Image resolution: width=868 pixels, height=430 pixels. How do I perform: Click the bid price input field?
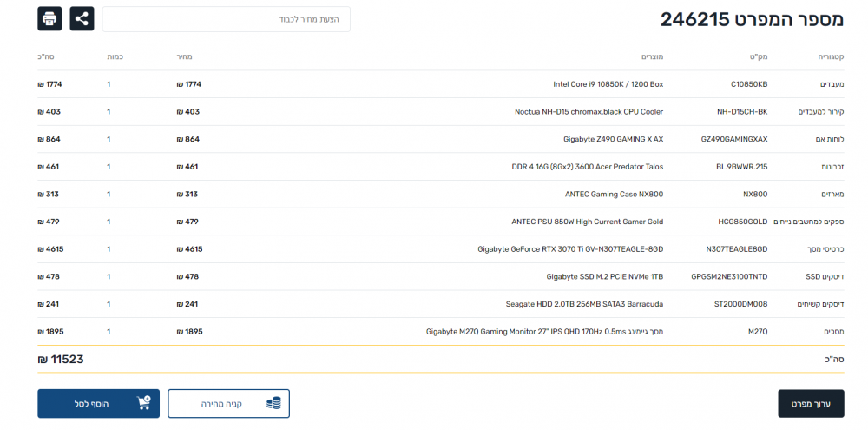point(227,19)
